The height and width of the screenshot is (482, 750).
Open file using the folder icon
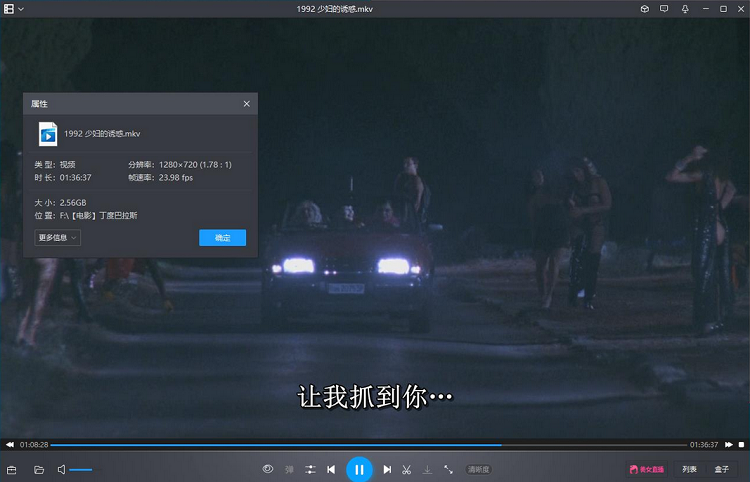[39, 469]
